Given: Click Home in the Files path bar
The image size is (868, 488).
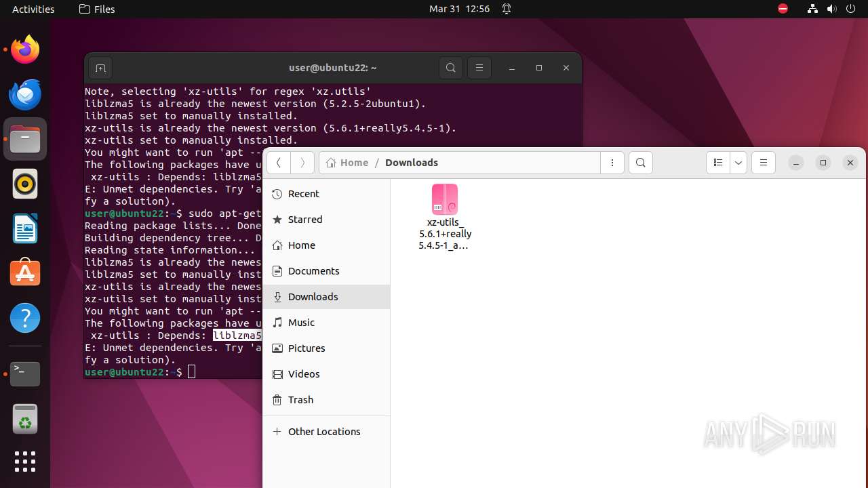Looking at the screenshot, I should (347, 163).
